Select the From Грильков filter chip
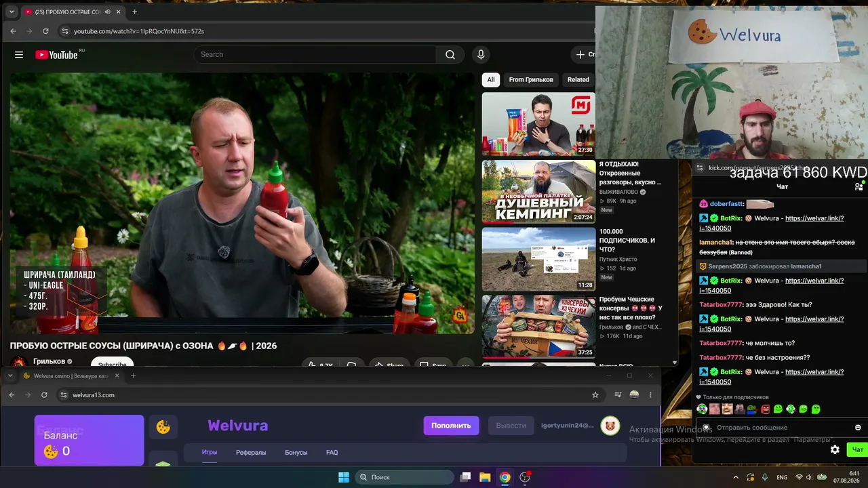 coord(531,80)
